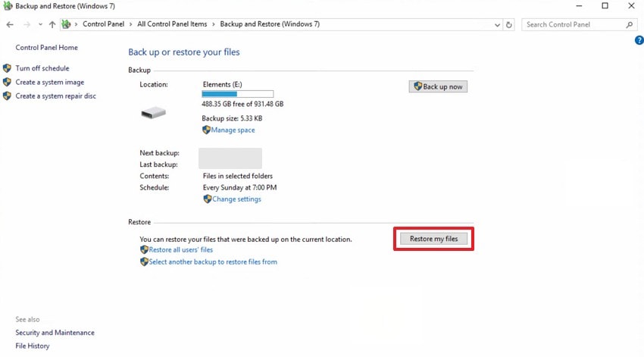Click the drive free-space usage bar
644x357 pixels.
238,93
